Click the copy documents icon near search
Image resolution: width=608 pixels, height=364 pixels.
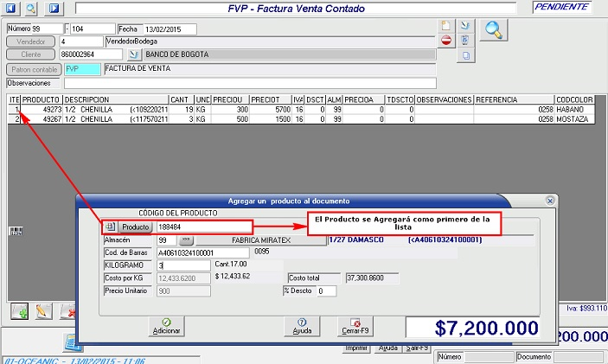coord(465,55)
